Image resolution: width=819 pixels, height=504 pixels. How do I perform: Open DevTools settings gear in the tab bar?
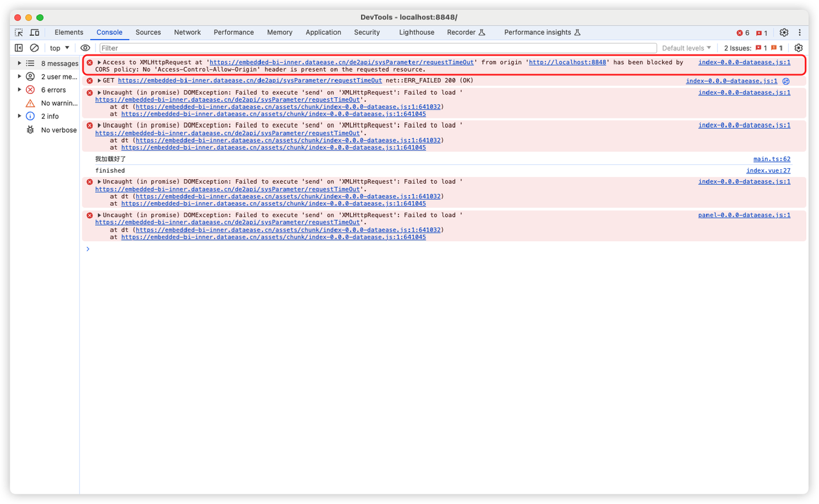pos(784,33)
